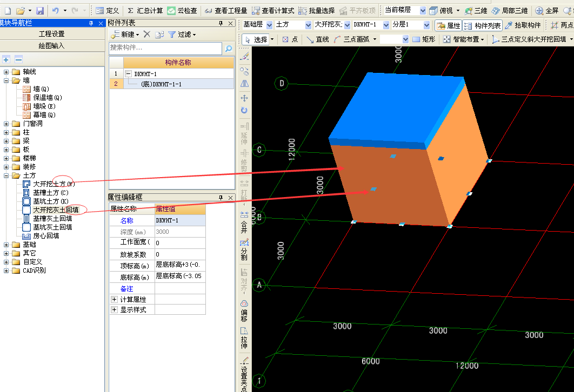Click the Undo arrow icon

[55, 11]
